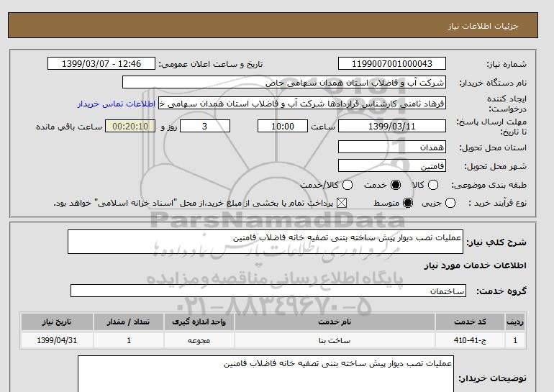Click deadline time field 10:00

pyautogui.click(x=283, y=126)
